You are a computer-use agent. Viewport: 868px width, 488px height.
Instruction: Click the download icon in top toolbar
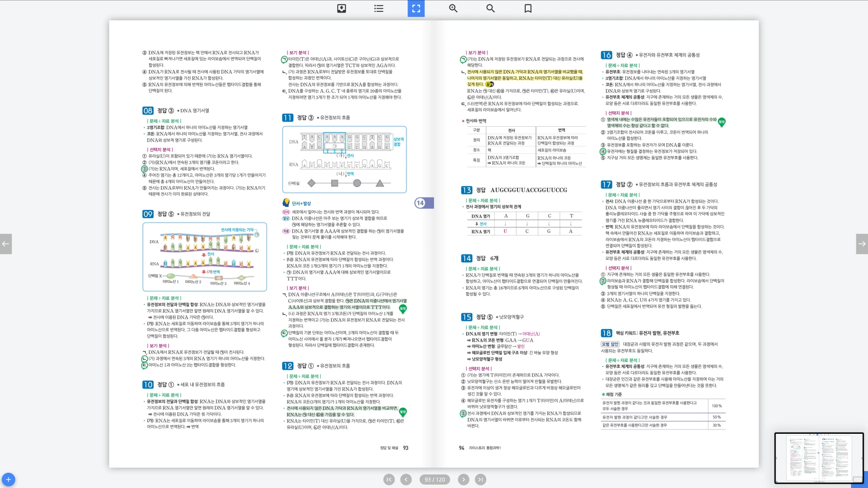tap(342, 8)
